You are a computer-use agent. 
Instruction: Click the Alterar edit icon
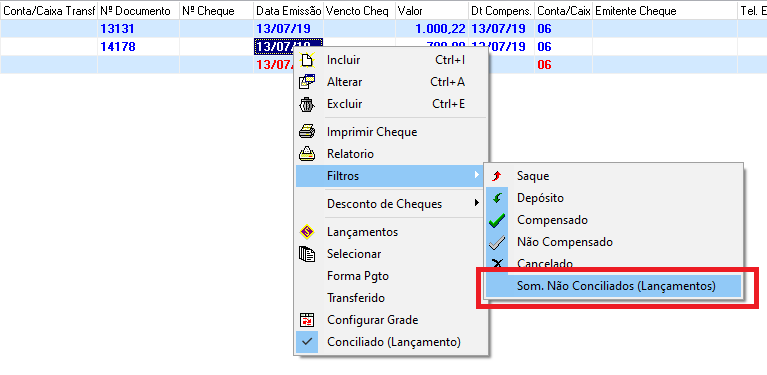(307, 82)
